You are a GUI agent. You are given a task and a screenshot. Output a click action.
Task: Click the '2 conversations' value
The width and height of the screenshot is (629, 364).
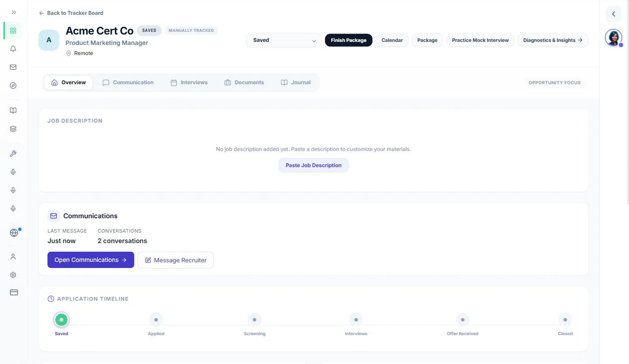[x=122, y=241]
